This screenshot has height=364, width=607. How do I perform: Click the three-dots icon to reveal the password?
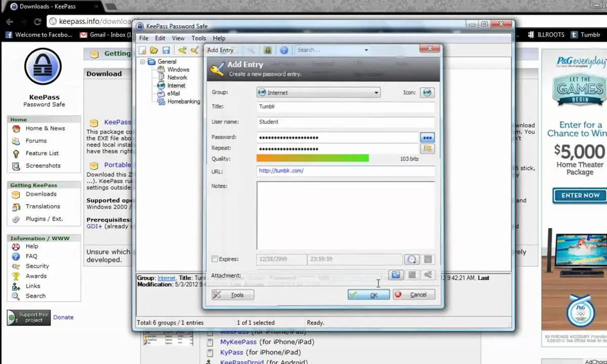tap(427, 137)
